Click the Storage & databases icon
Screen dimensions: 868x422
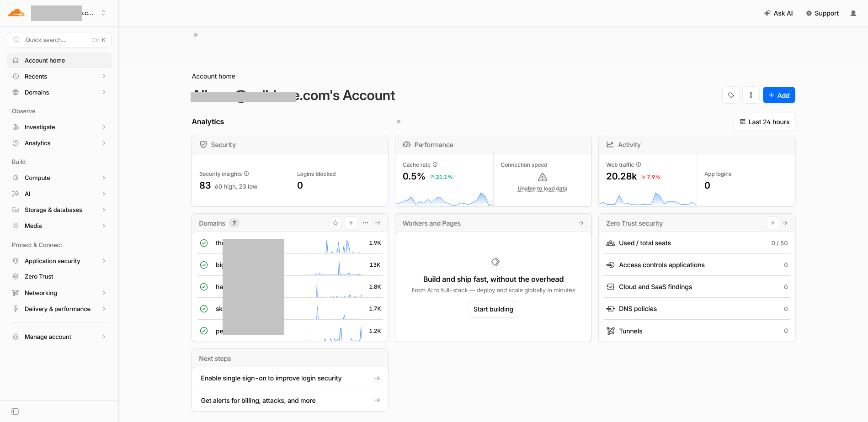[16, 210]
